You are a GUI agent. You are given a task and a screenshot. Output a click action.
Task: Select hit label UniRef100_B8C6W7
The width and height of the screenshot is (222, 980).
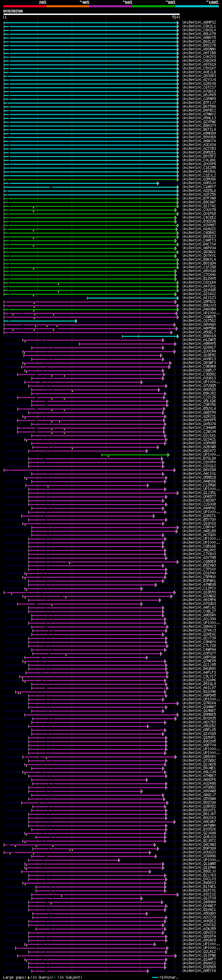(199, 202)
